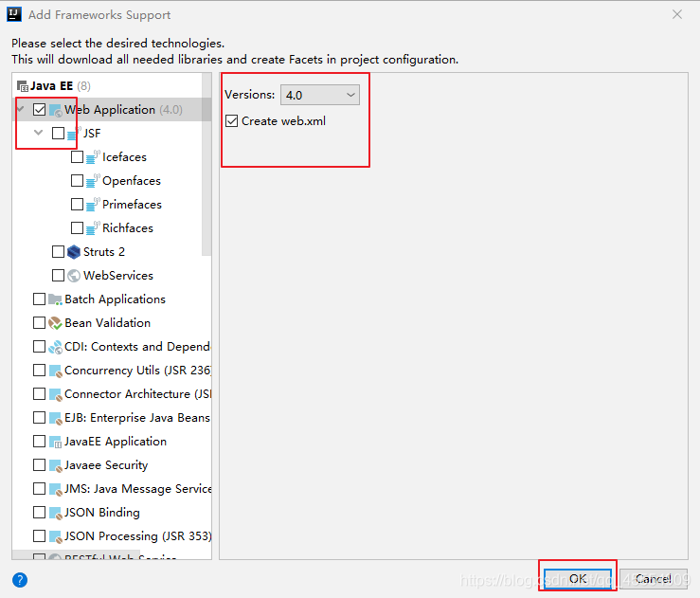The image size is (700, 598).
Task: Select the JSON Binding row label
Action: click(x=102, y=513)
